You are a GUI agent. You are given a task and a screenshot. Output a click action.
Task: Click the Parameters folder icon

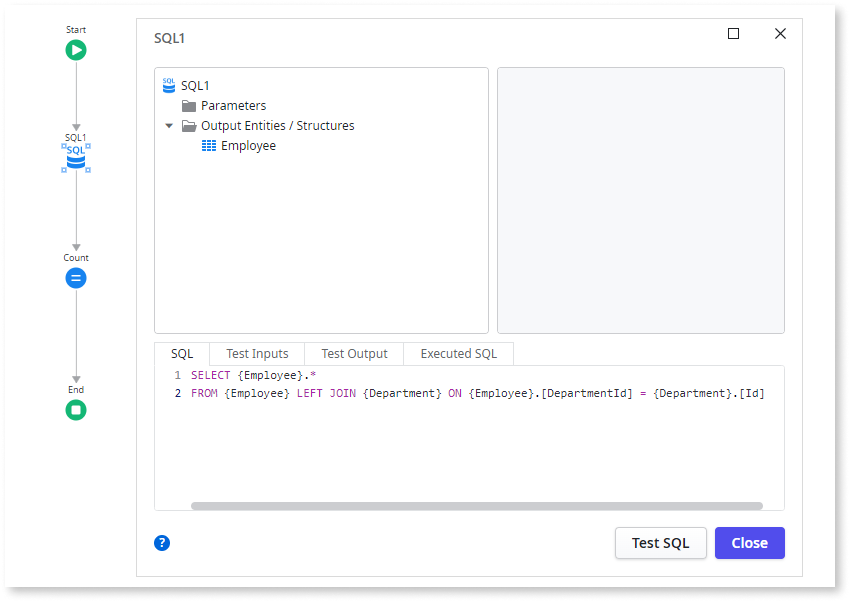pos(189,105)
